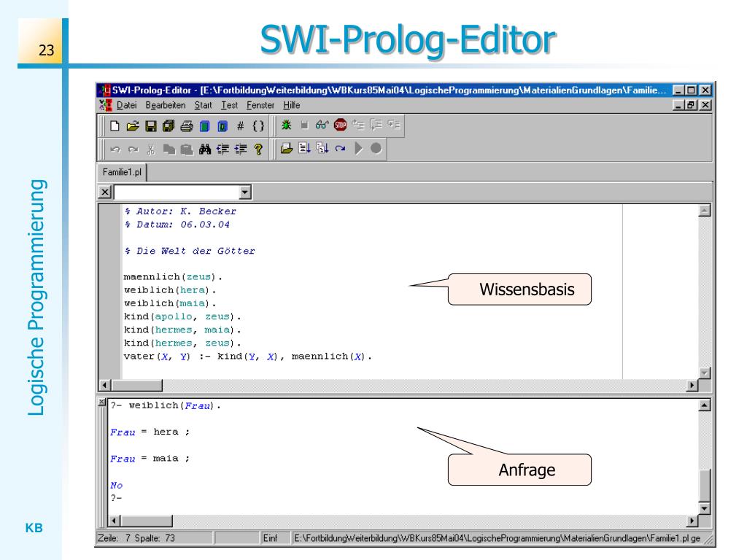The image size is (747, 560).
Task: Open the Fenster menu
Action: [x=260, y=105]
